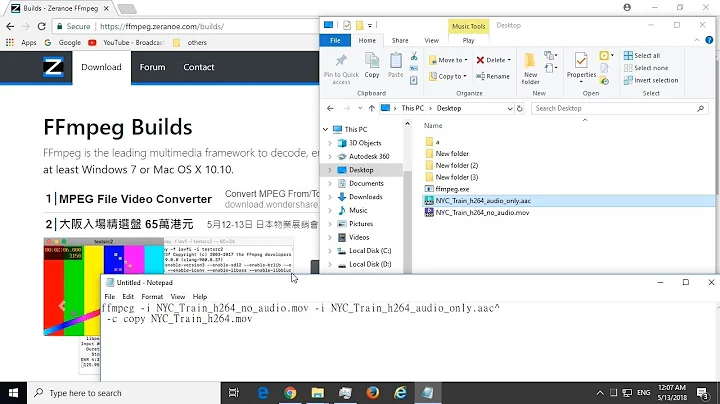The width and height of the screenshot is (720, 404).
Task: Open the File tab in Explorer
Action: coord(335,40)
